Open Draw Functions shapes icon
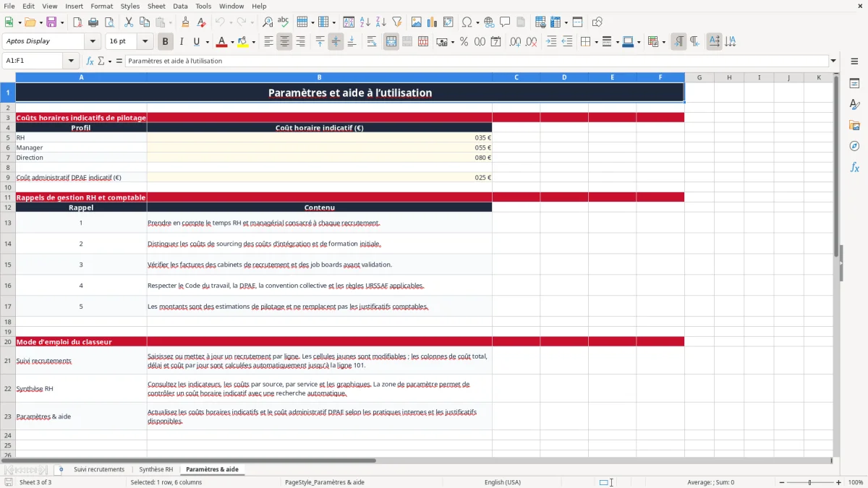 (x=597, y=22)
